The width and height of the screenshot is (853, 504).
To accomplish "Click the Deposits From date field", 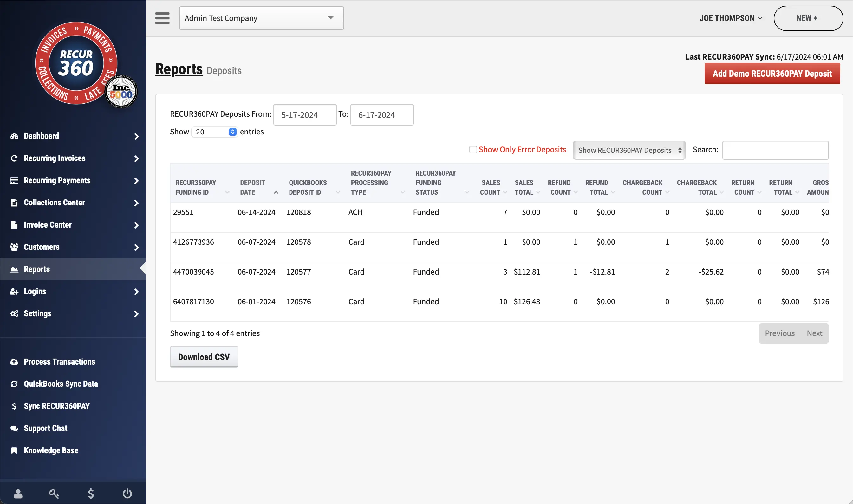I will [305, 115].
